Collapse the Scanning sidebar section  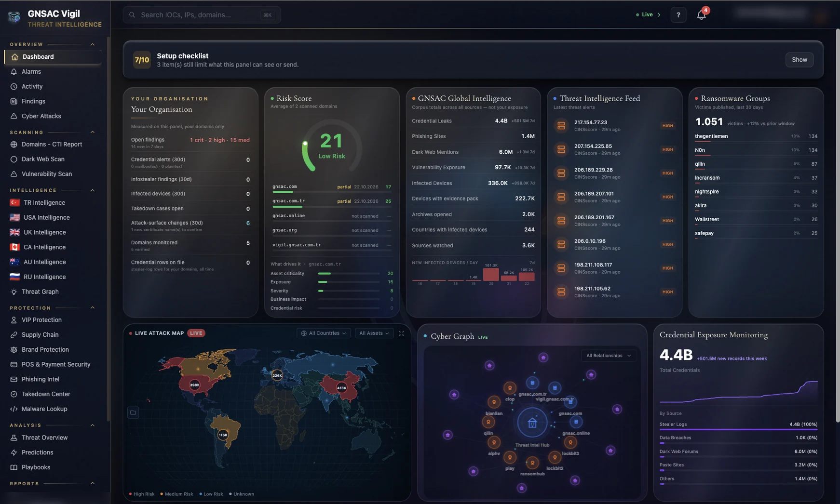93,132
